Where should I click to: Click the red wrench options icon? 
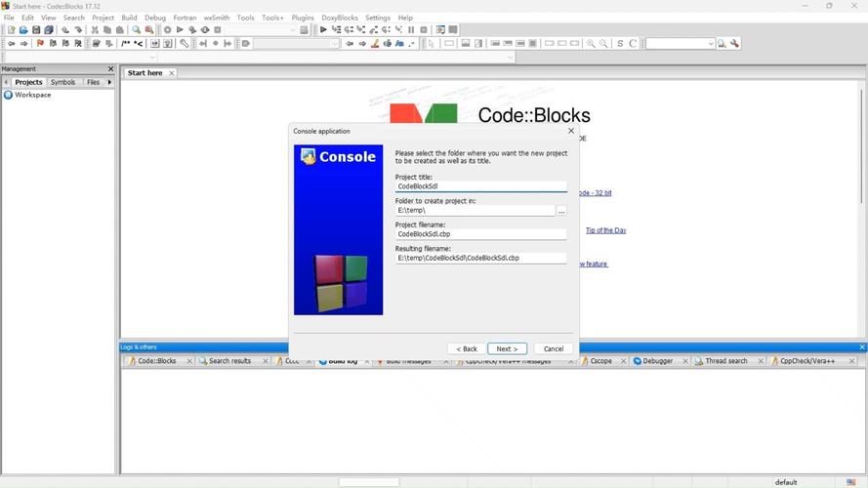click(734, 44)
